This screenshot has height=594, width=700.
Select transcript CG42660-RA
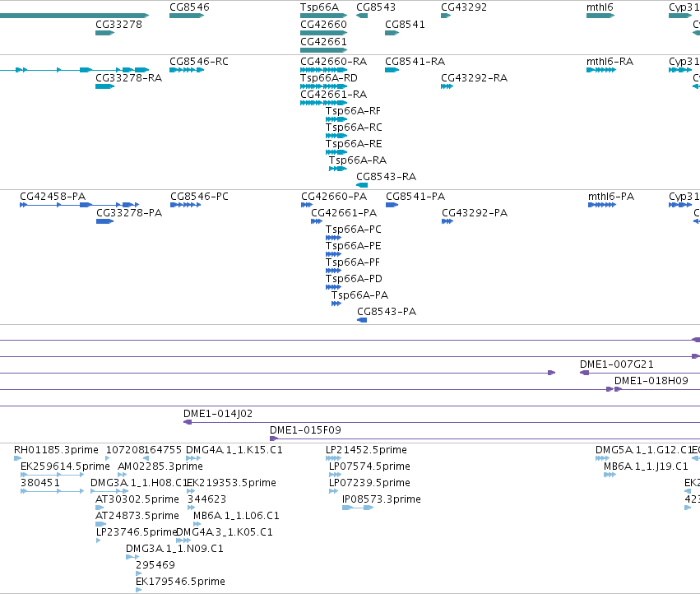pos(323,70)
